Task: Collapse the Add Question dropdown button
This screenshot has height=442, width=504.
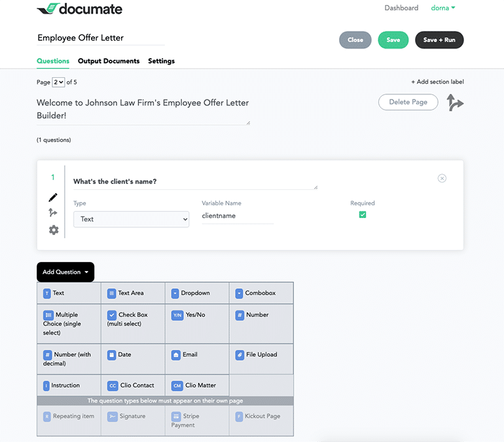Action: coord(65,272)
